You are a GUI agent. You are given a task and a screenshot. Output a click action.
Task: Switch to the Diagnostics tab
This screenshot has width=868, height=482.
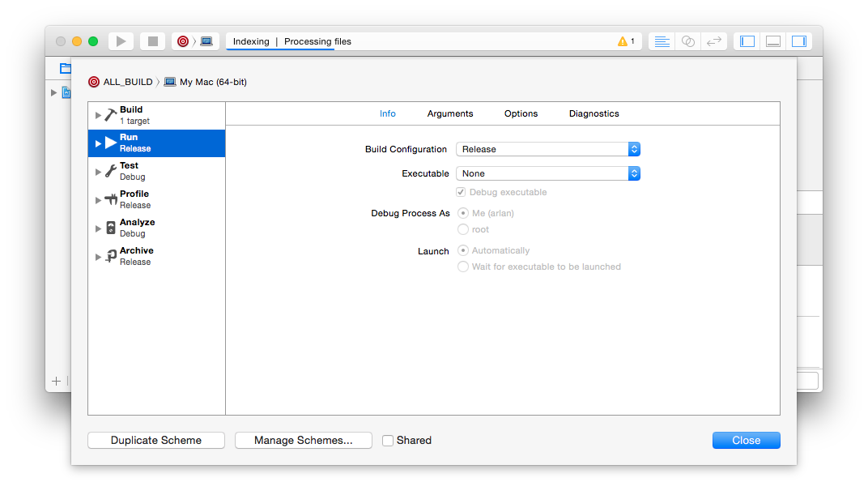(594, 113)
